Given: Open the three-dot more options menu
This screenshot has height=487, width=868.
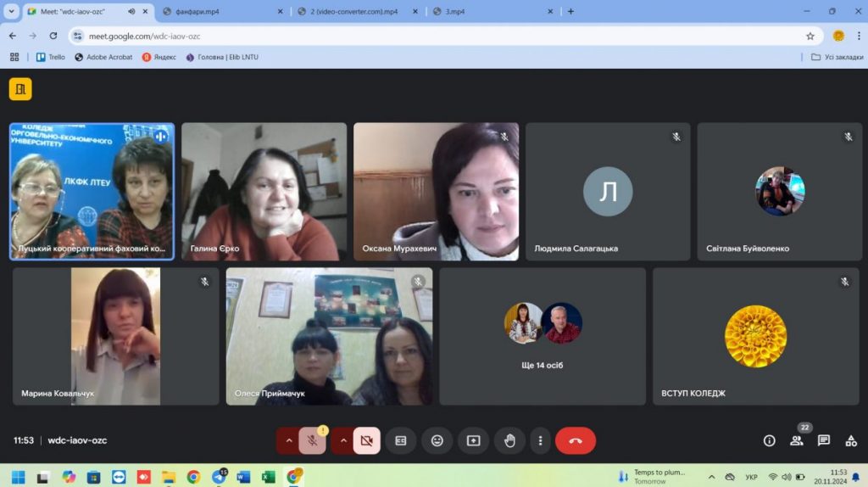Looking at the screenshot, I should click(540, 441).
